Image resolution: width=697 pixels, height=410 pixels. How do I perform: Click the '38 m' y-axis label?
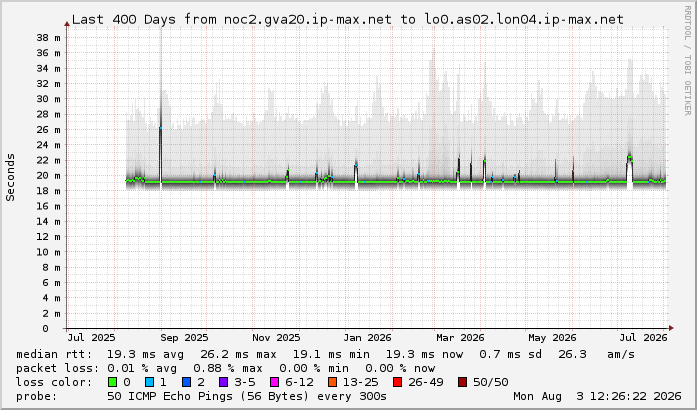click(x=48, y=38)
